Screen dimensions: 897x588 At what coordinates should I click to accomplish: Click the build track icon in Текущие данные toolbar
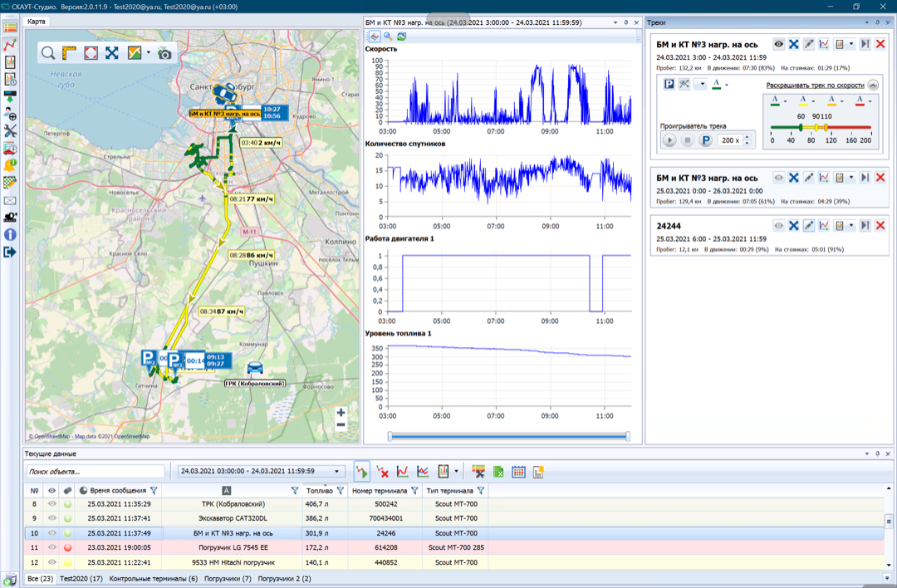pos(361,472)
